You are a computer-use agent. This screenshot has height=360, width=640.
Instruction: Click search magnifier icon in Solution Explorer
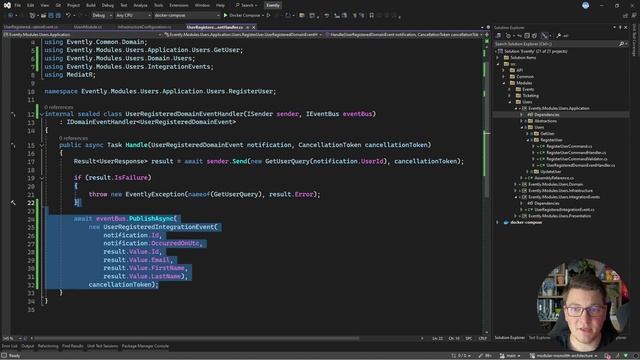621,44
